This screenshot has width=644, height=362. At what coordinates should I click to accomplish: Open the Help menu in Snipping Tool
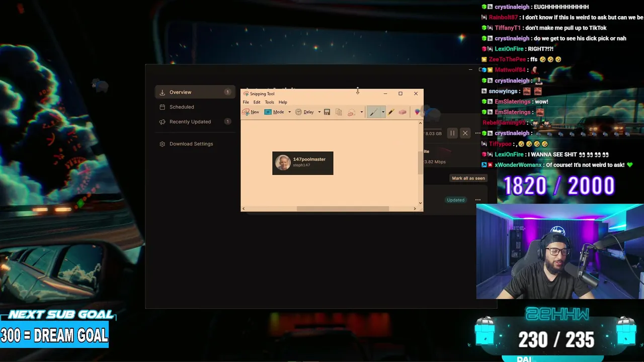[283, 102]
